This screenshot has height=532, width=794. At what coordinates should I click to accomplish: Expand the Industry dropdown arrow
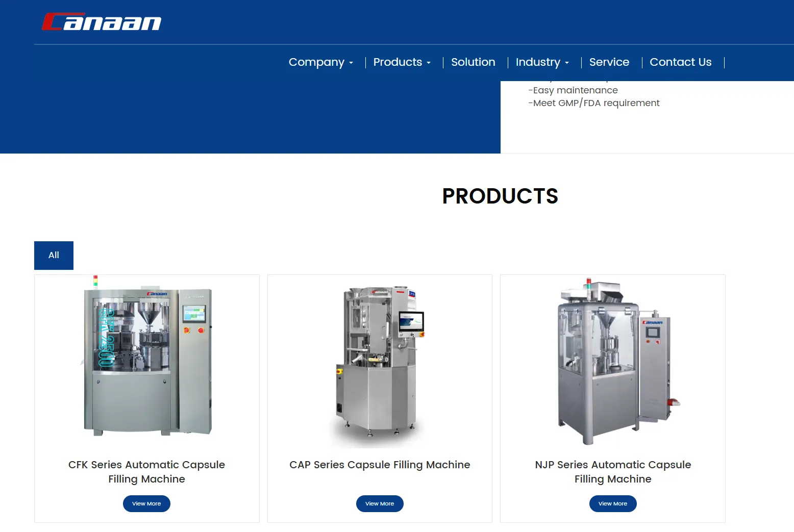pyautogui.click(x=567, y=63)
